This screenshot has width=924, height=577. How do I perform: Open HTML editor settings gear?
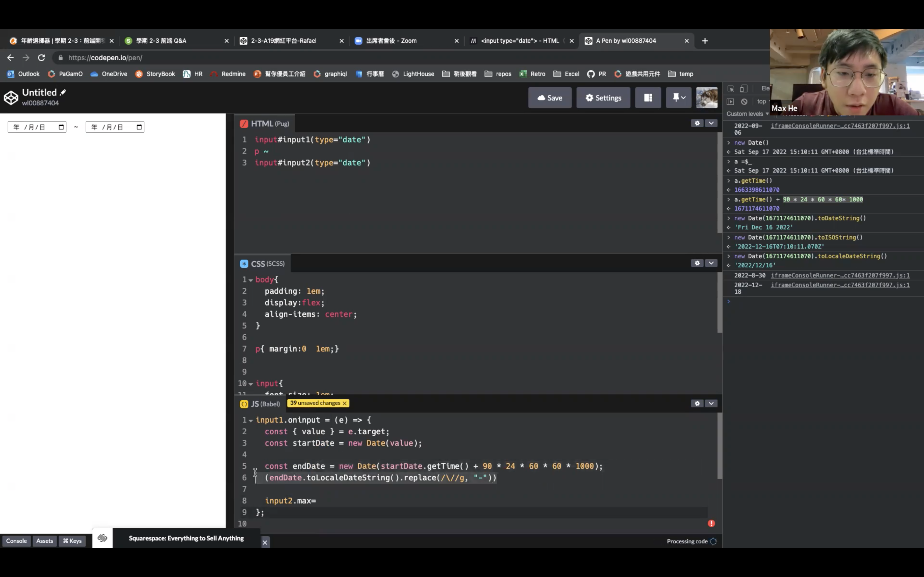697,123
